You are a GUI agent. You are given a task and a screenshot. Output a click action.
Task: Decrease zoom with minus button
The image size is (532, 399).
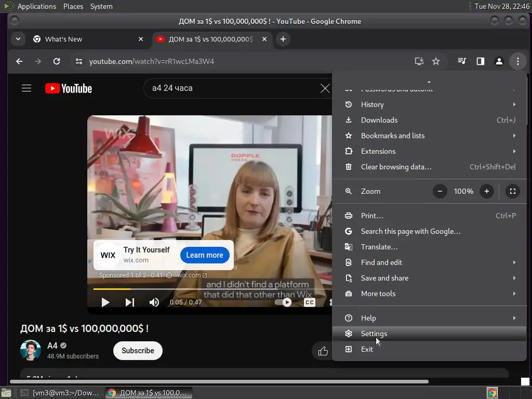[x=440, y=191]
